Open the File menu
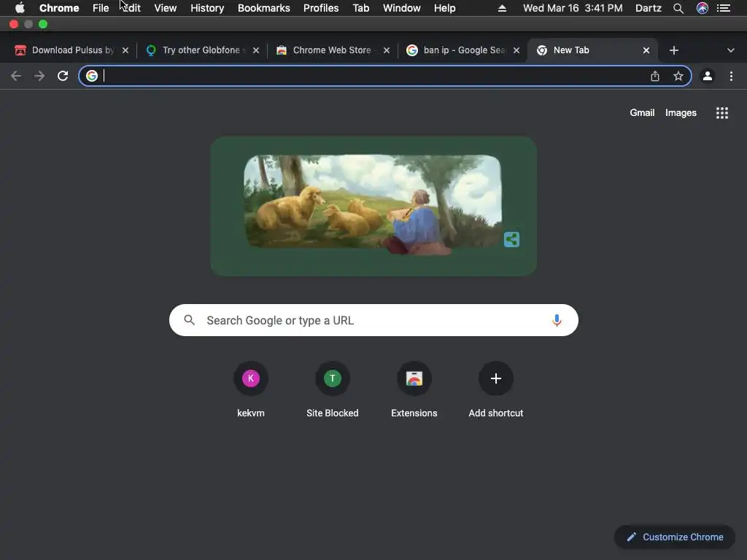 click(101, 8)
